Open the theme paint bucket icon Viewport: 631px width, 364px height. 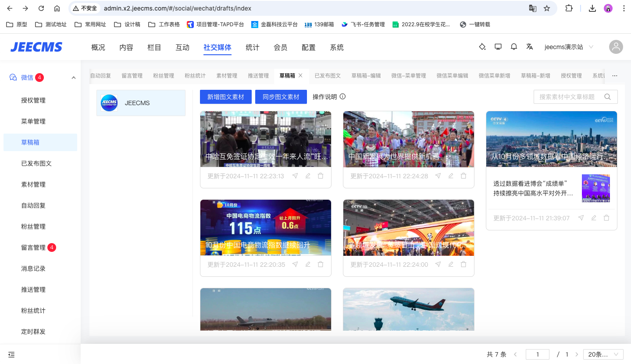tap(482, 47)
